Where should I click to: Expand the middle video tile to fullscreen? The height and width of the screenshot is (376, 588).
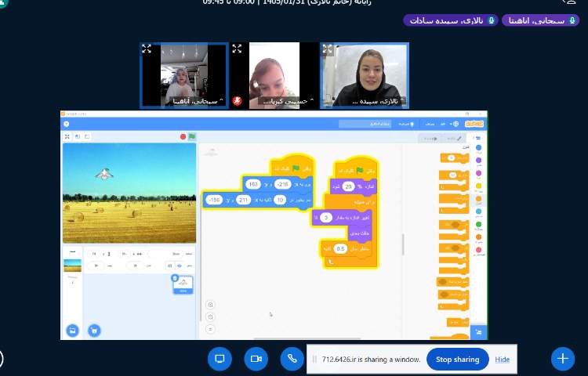(237, 49)
